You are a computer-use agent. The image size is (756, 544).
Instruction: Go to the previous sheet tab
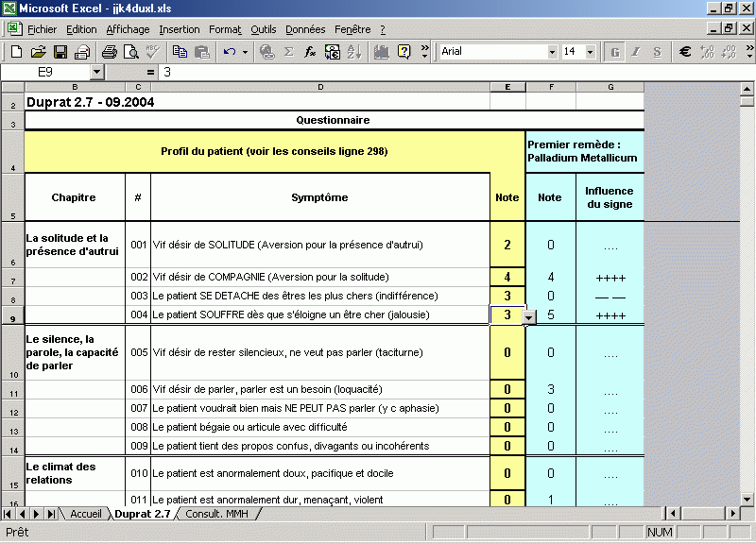pos(22,514)
